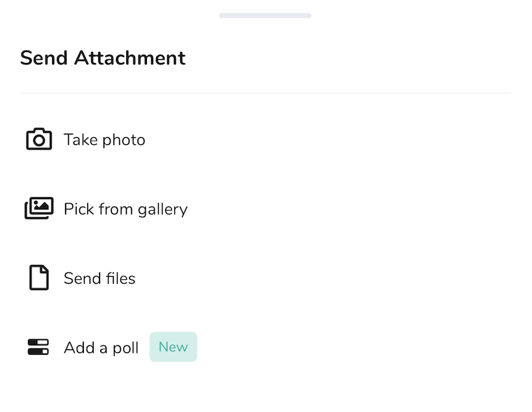This screenshot has height=412, width=532.
Task: Click the green New badge
Action: point(174,347)
